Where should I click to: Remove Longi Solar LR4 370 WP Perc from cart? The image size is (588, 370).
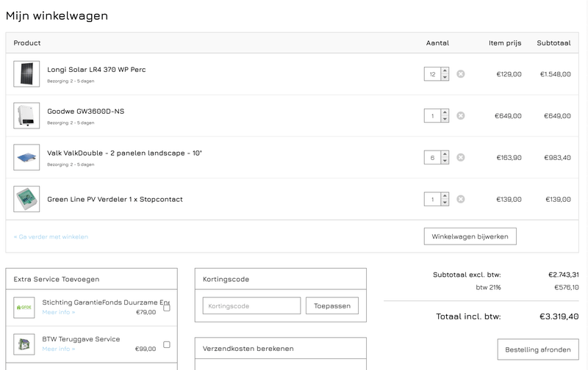[x=461, y=73]
